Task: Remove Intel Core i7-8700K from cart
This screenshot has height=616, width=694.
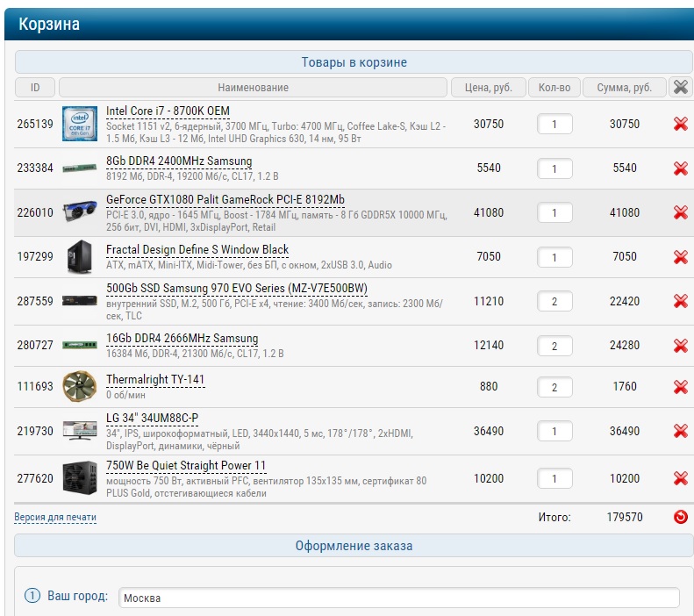Action: click(680, 124)
